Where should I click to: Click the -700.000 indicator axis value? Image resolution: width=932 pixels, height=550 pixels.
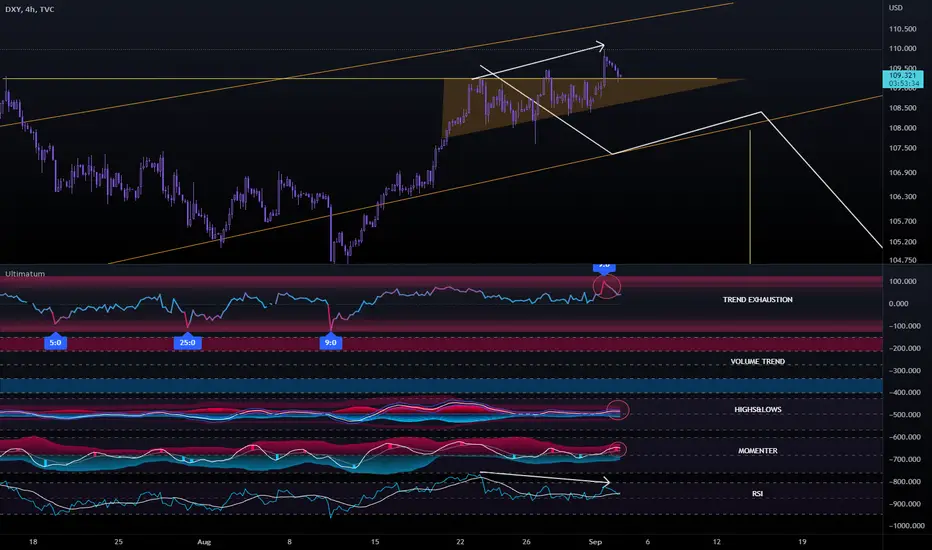pos(905,459)
